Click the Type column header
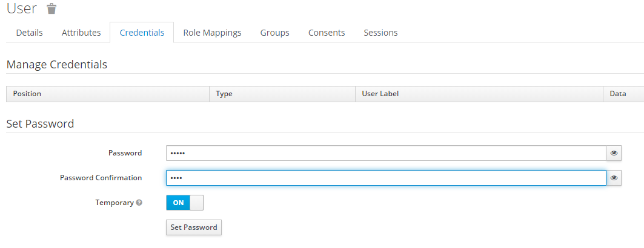The height and width of the screenshot is (248, 644). [224, 94]
